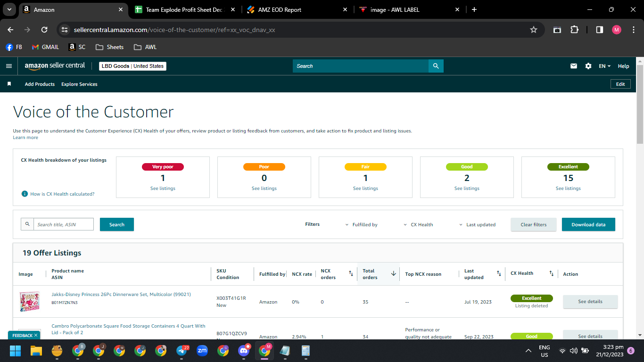Image resolution: width=644 pixels, height=362 pixels.
Task: Open a new browser tab
Action: point(474,9)
